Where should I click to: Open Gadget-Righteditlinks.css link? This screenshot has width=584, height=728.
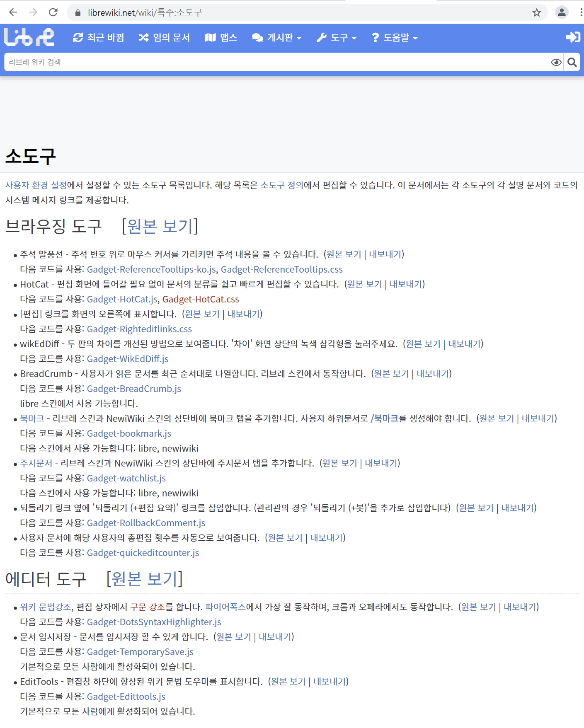pyautogui.click(x=139, y=329)
